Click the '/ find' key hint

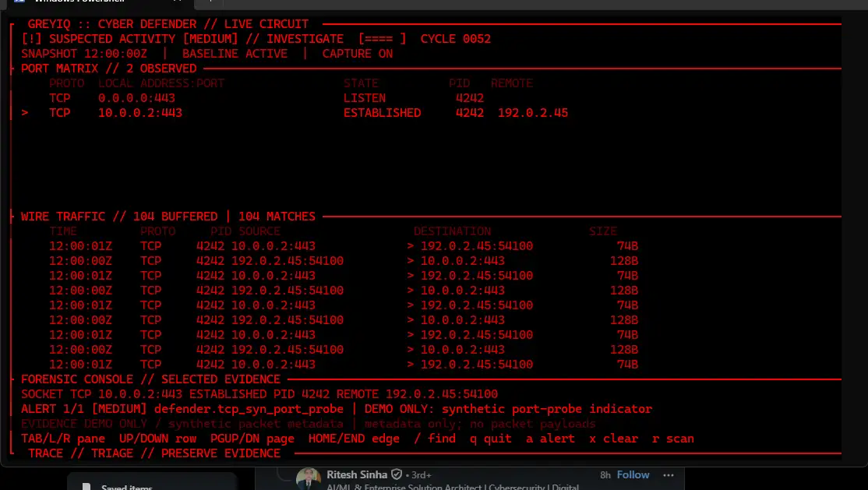click(435, 439)
